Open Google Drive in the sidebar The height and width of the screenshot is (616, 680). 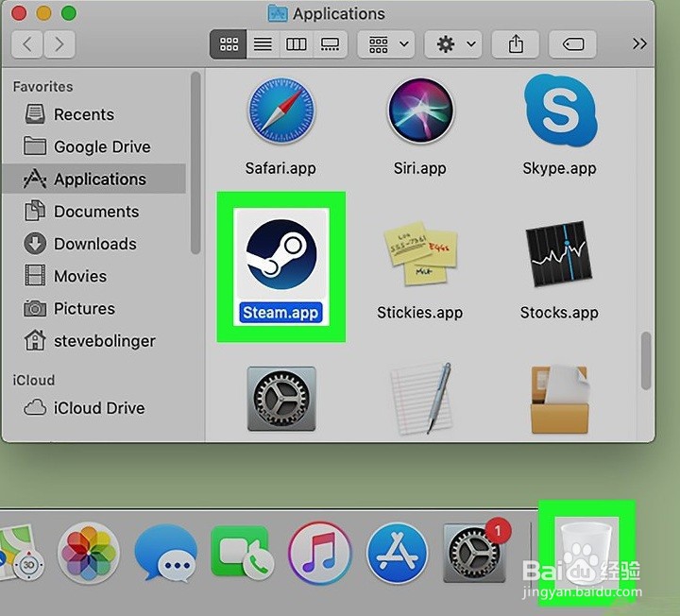coord(94,146)
